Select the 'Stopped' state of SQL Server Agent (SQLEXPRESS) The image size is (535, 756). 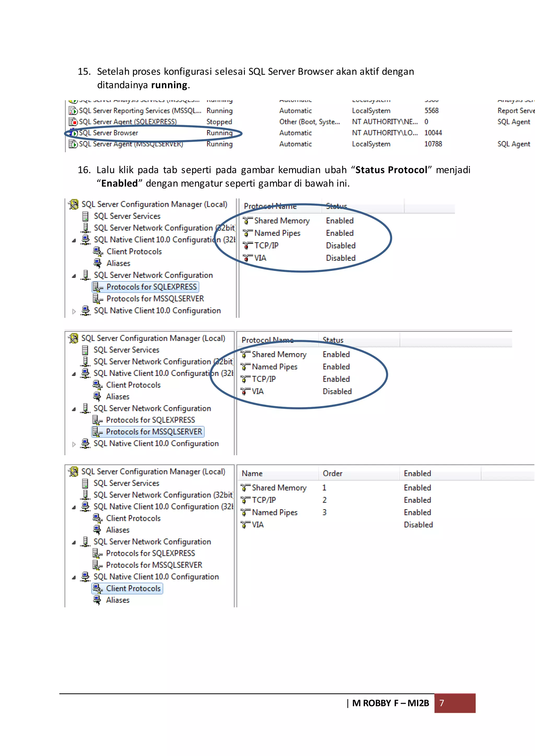(x=219, y=122)
